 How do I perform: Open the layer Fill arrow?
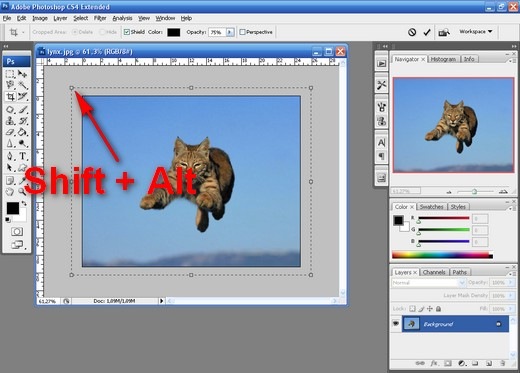pyautogui.click(x=511, y=309)
